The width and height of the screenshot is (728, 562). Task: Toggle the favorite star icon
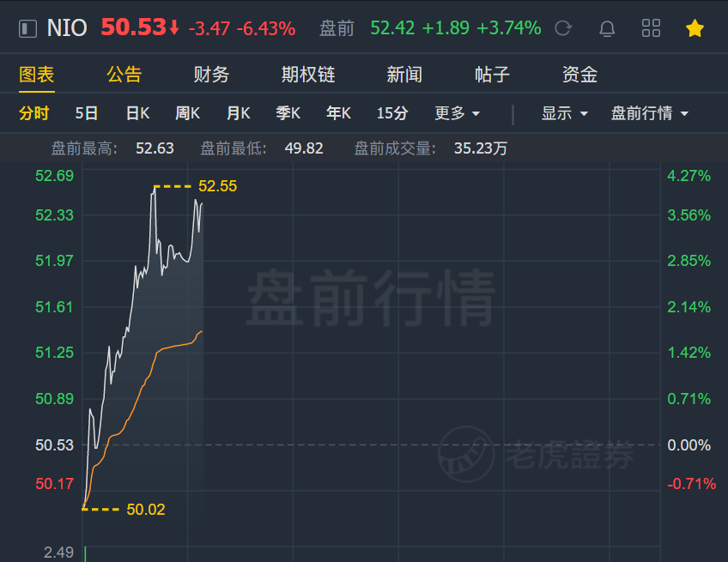pos(695,28)
